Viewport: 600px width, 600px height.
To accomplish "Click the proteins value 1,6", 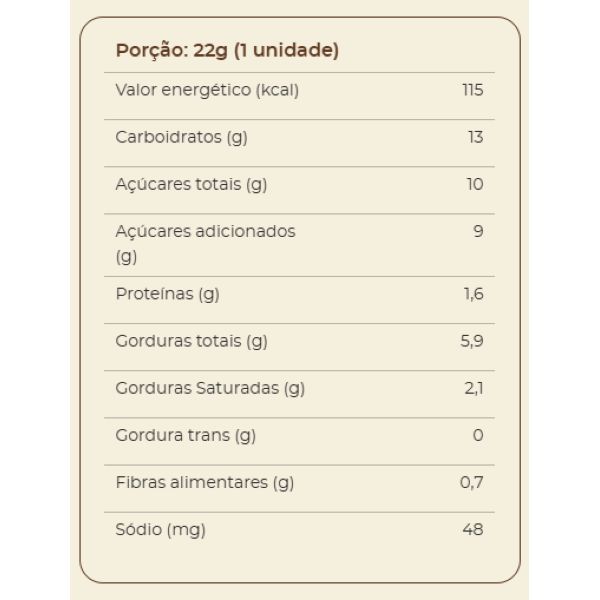I will click(473, 294).
